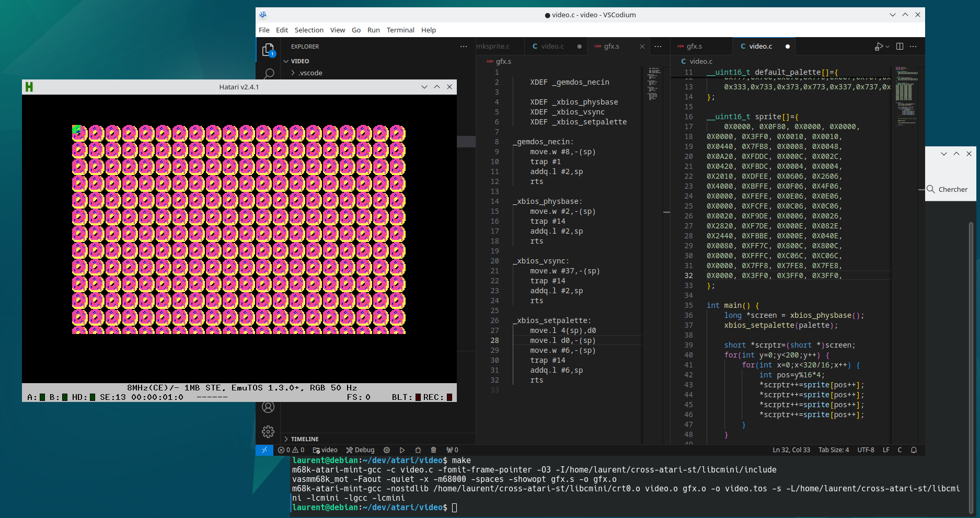This screenshot has width=980, height=518.
Task: Click Ln 32, Col 33 cursor position
Action: (x=791, y=450)
